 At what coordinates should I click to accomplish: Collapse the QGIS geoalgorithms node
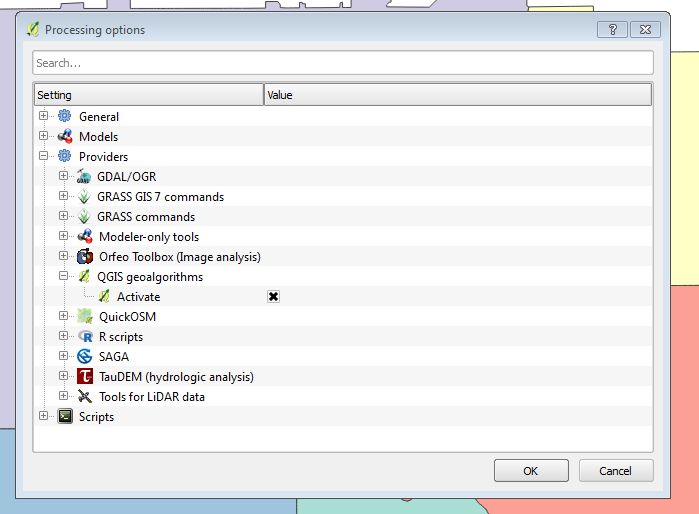point(63,276)
